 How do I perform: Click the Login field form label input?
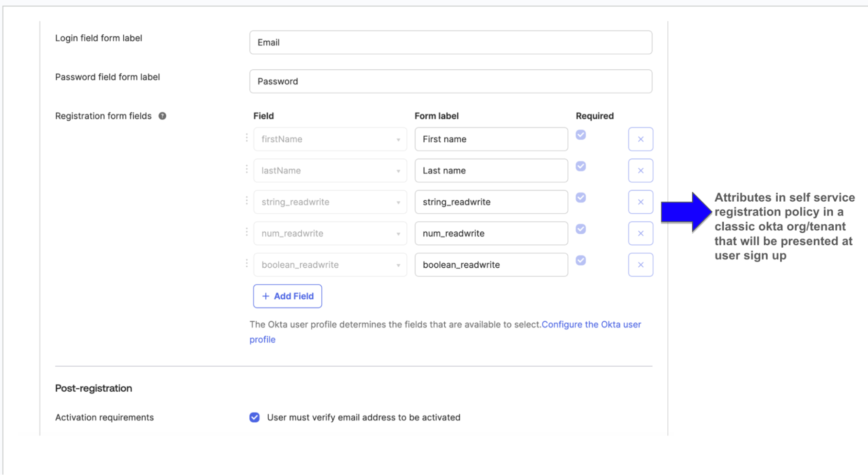(450, 43)
